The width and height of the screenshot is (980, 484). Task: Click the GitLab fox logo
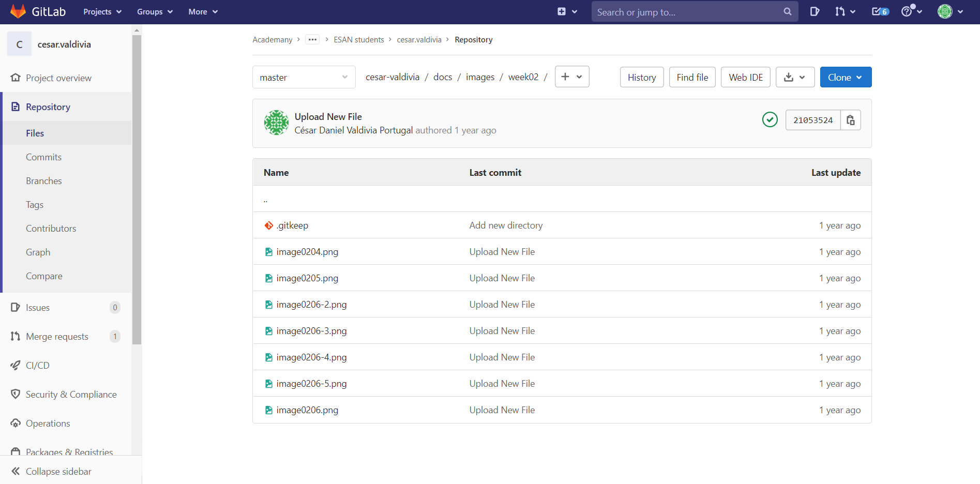pos(18,11)
